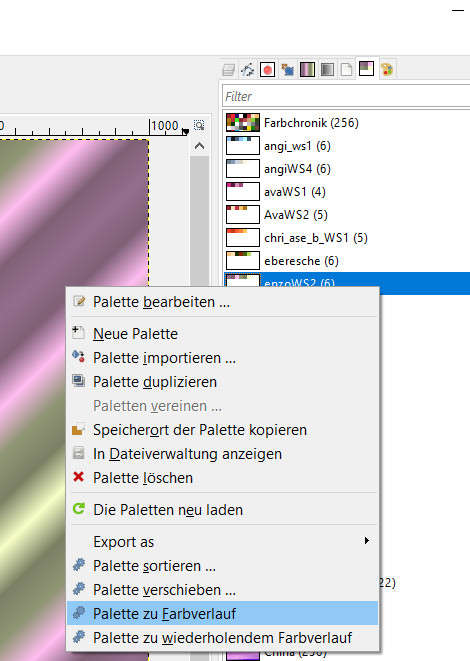Open the Document templates tab icon
The width and height of the screenshot is (470, 661).
346,69
